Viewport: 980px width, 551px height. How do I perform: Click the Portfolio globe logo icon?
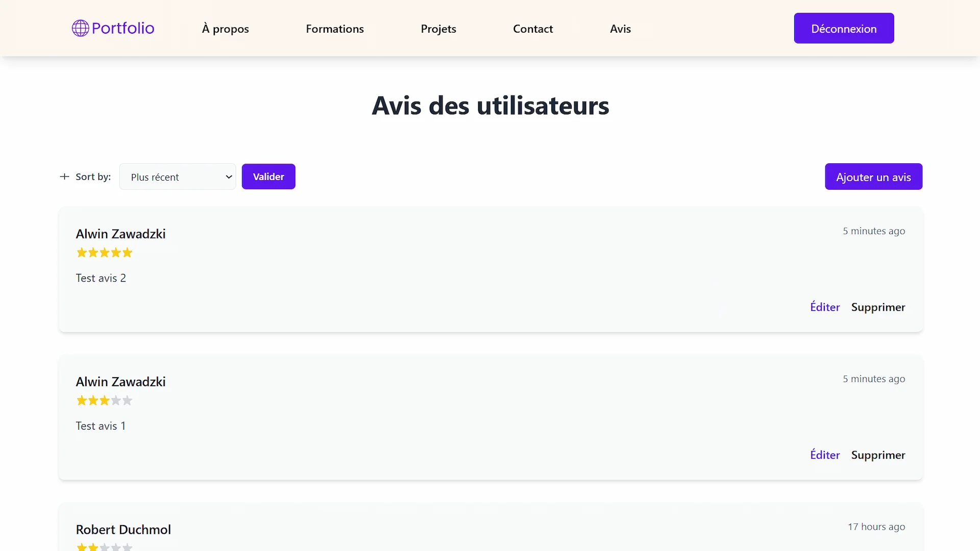(x=80, y=28)
